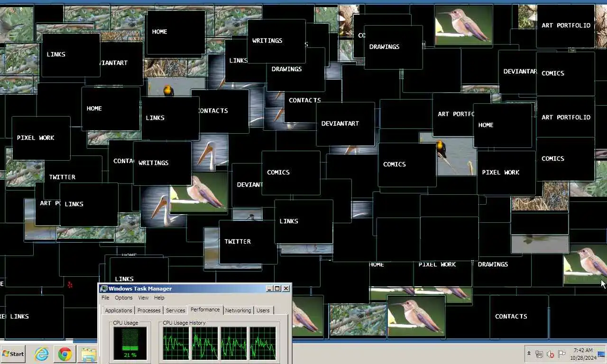Screen dimensions: 607x364
Task: Launch Google Chrome from the taskbar
Action: [65, 354]
